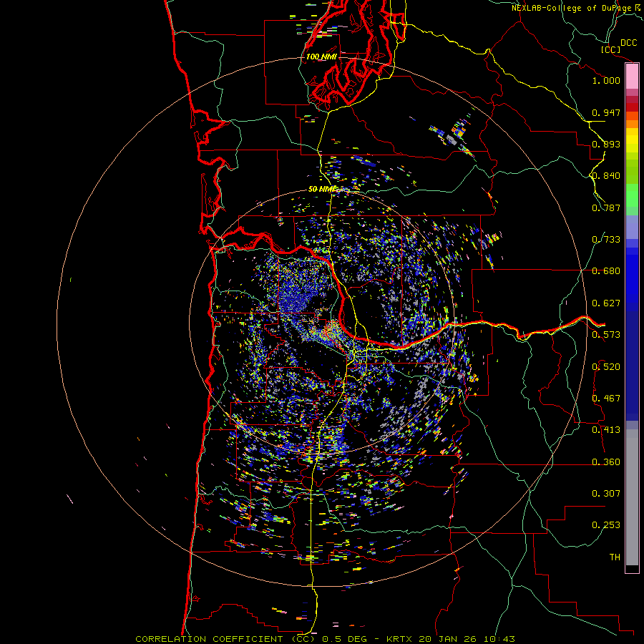Click the 0.360 value on the color scale
Screen dimensions: 644x644
point(606,462)
